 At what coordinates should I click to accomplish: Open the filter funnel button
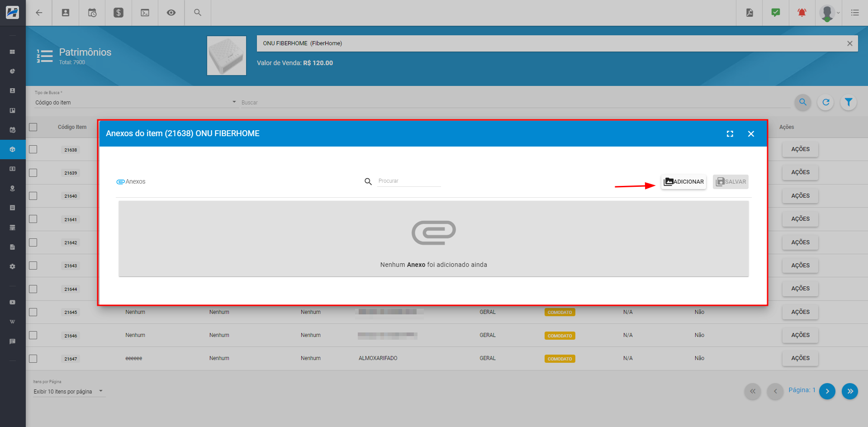pos(849,102)
